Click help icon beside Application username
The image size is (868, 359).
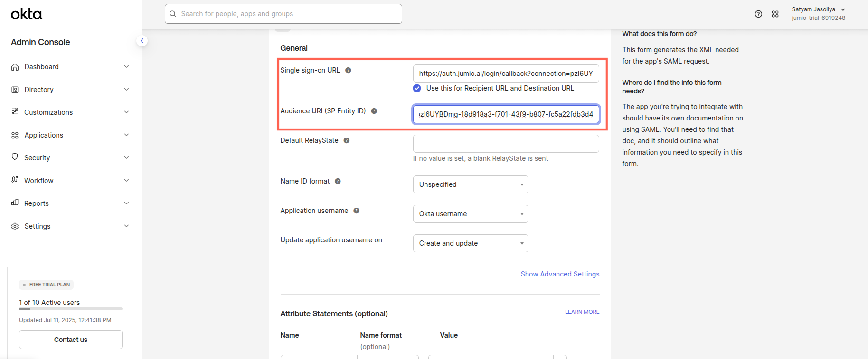(357, 211)
